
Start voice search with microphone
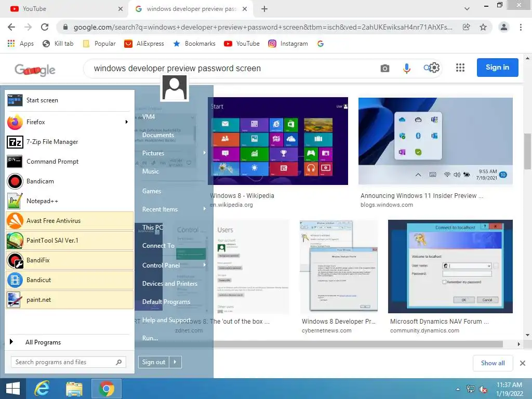406,68
